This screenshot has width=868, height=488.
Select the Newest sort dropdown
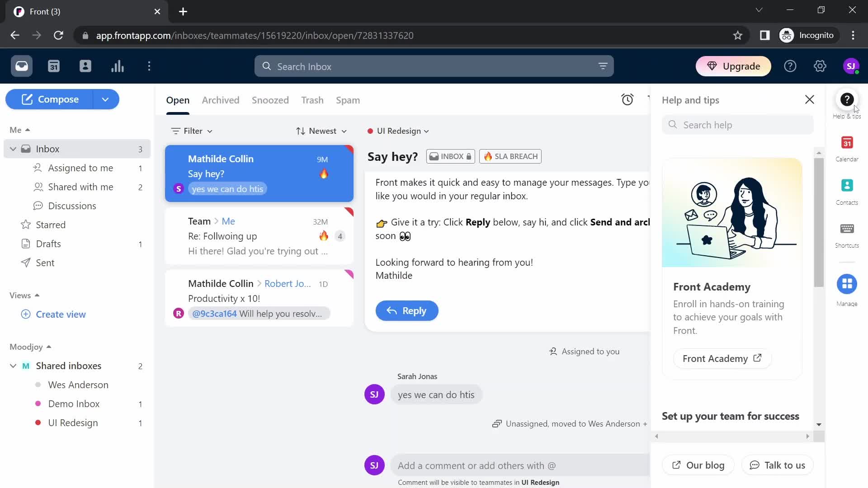tap(321, 131)
